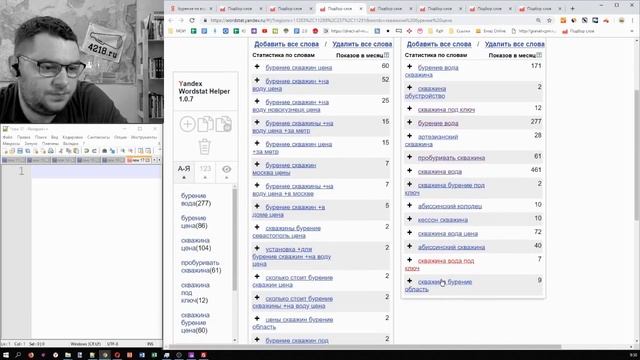Click left 'Удалить все слова' link
The image size is (640, 360).
(x=362, y=44)
